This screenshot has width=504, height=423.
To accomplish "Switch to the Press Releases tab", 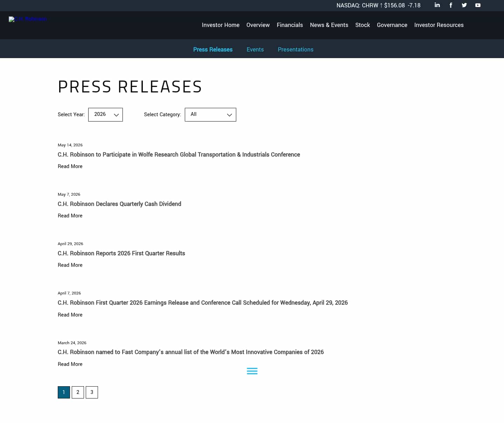I will pyautogui.click(x=213, y=49).
